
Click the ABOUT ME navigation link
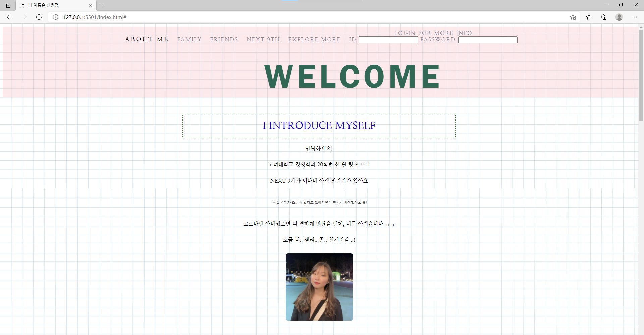tap(147, 39)
